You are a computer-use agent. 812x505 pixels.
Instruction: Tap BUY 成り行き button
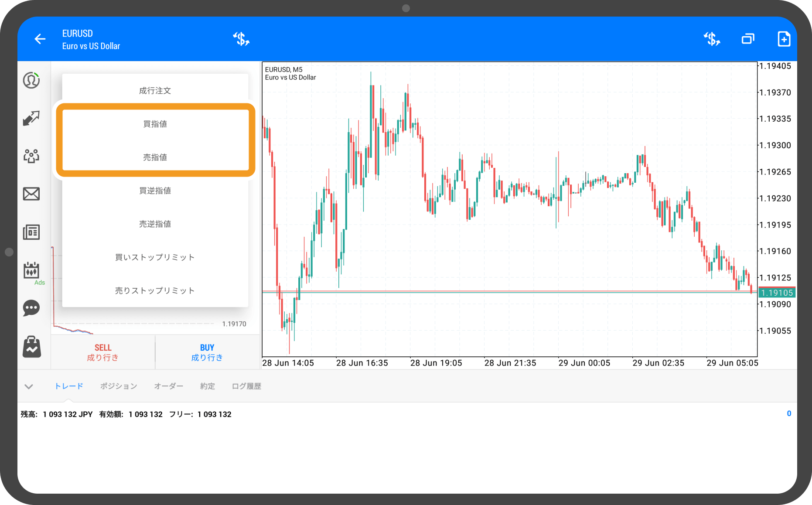point(207,352)
